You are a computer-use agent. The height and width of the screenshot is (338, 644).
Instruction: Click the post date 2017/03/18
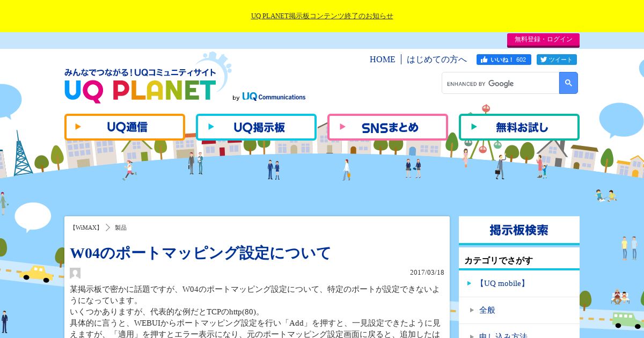[427, 273]
